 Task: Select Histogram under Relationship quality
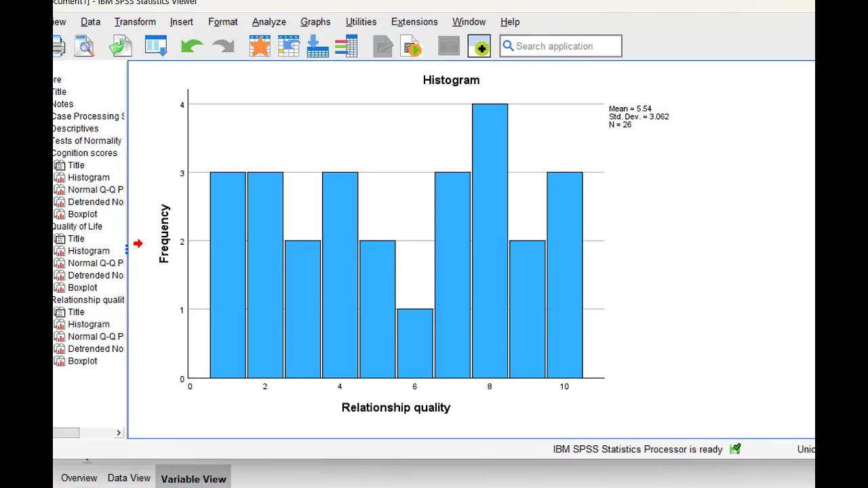pyautogui.click(x=88, y=324)
